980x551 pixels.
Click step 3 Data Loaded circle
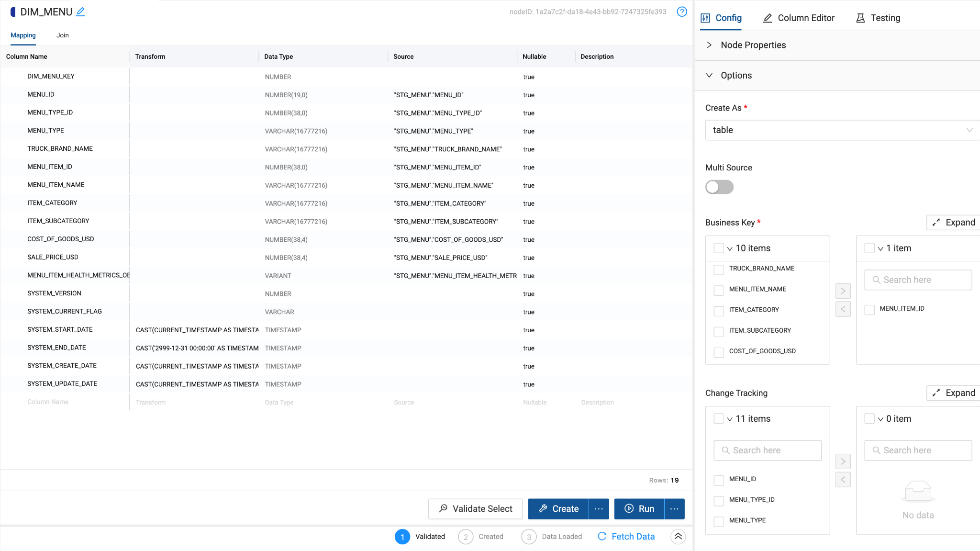click(529, 537)
